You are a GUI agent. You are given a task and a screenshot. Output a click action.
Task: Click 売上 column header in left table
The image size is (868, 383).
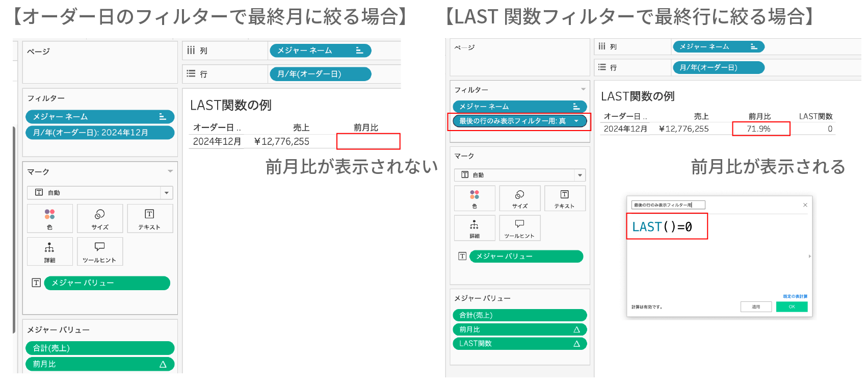[301, 127]
